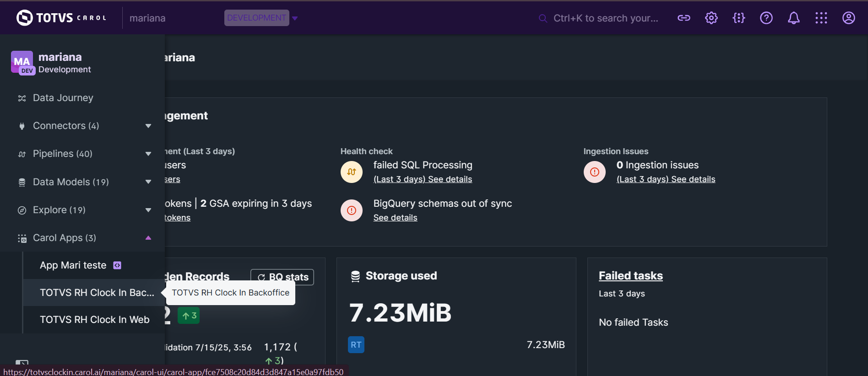Select TOTVS RH Clock In Web app
The height and width of the screenshot is (376, 868).
click(x=94, y=320)
